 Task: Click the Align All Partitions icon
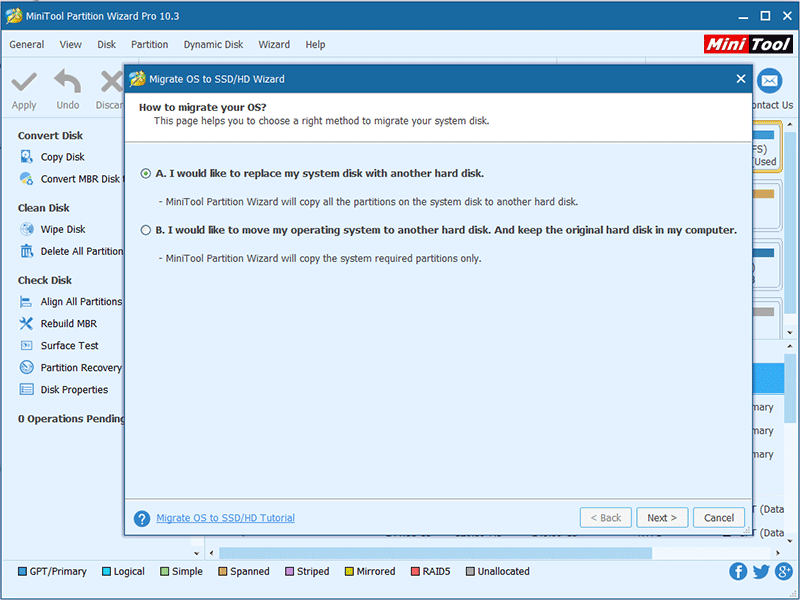26,302
